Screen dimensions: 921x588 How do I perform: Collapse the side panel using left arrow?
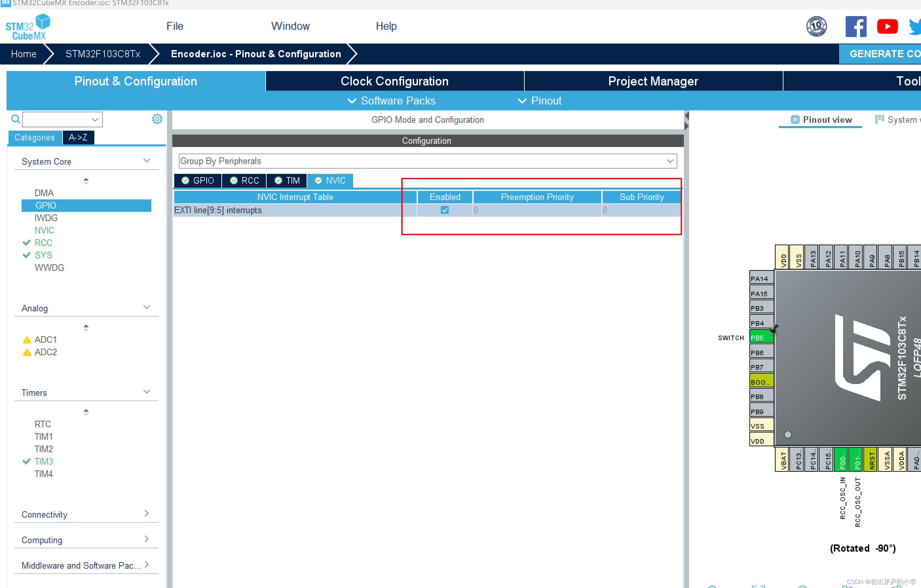coord(686,116)
